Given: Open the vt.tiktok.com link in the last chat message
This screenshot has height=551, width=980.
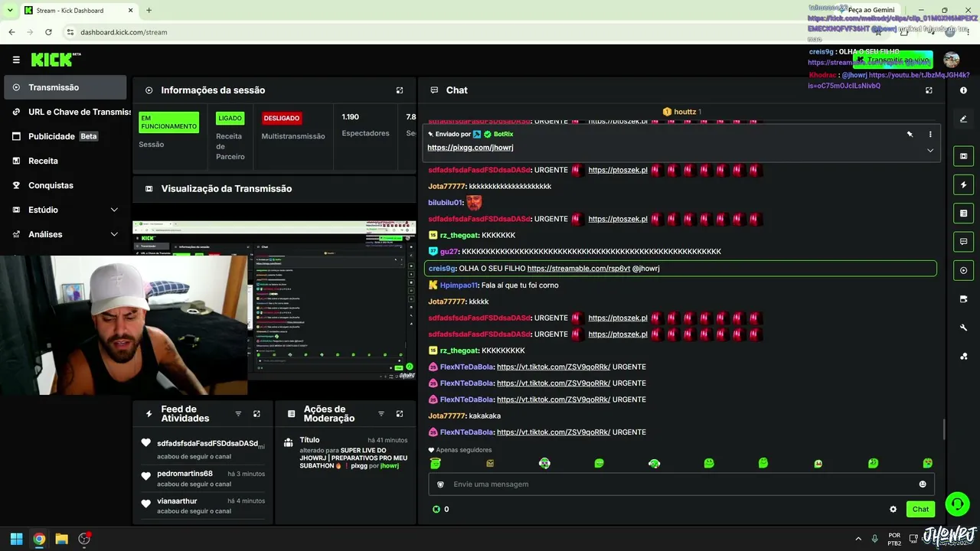Looking at the screenshot, I should pos(554,432).
